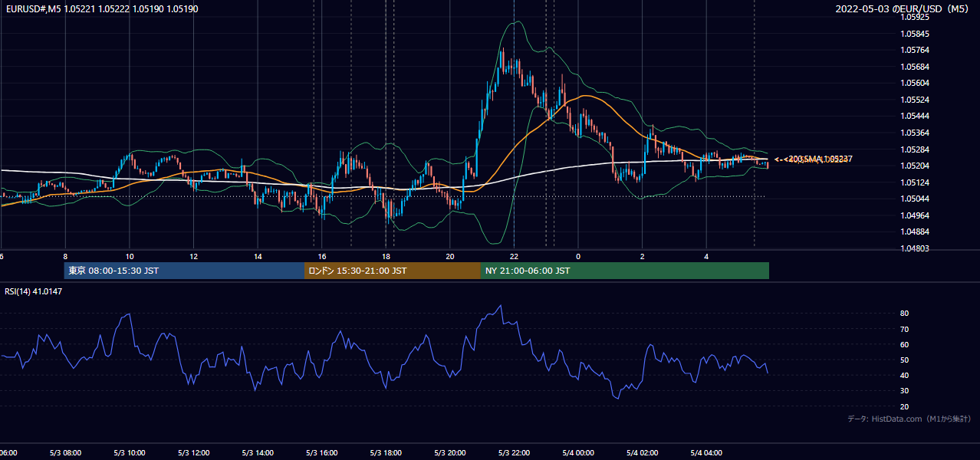Click price axis value 1.05284
The image size is (980, 460).
pos(914,149)
